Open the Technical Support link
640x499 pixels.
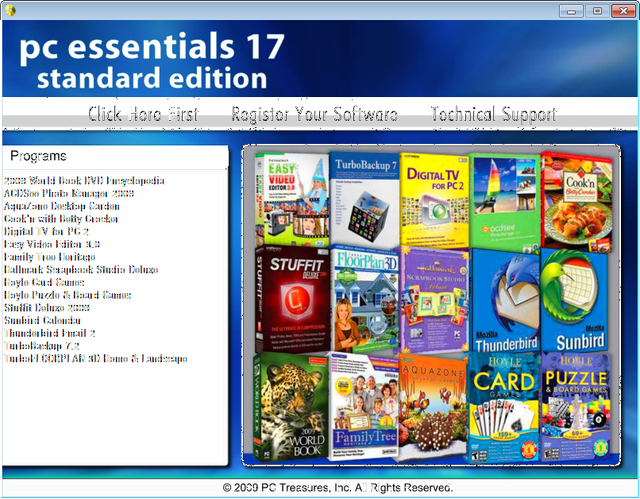(x=494, y=114)
